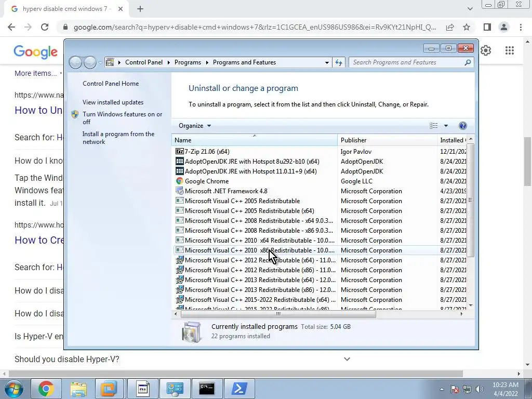Click the Google Chrome icon in programs list
Screen dimensions: 532x399
tap(179, 181)
